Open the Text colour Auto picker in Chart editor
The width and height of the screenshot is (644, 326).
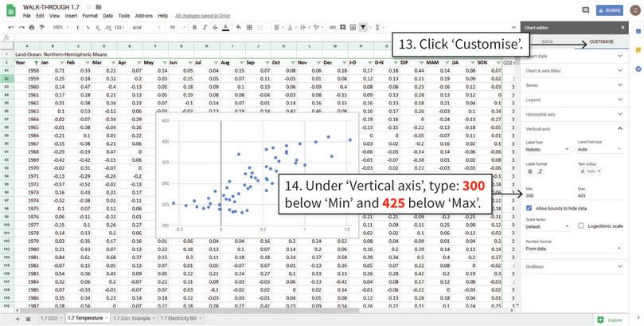coord(590,171)
